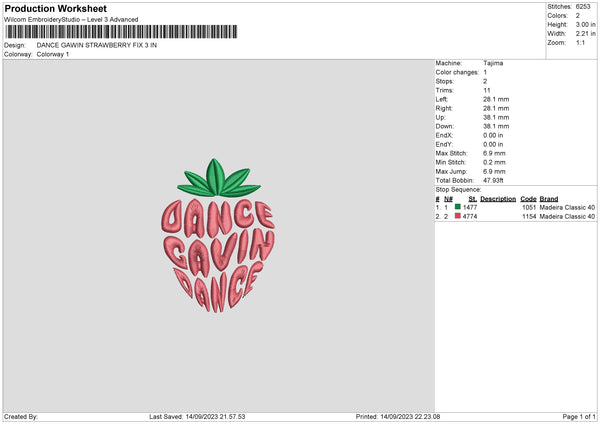The image size is (600, 424).
Task: Click the 'Last Saved: 14/09/2023 21.57.53' footer text
Action: 197,417
